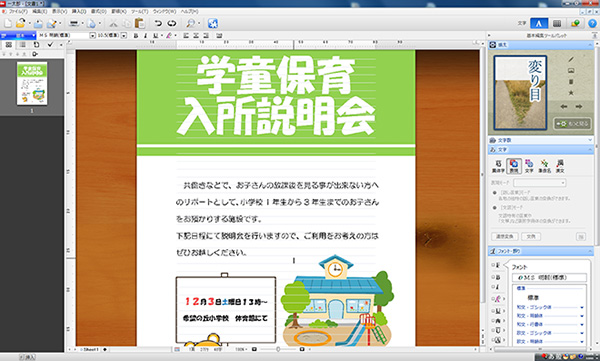The image size is (600, 361).
Task: Open the 10.5 font size dropdown
Action: pyautogui.click(x=124, y=36)
